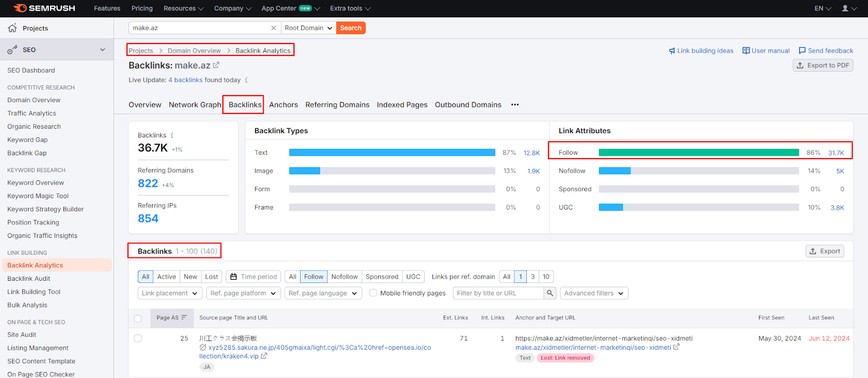Click the Page AS sort icon
Viewport: 868px width, 378px height.
coord(184,318)
